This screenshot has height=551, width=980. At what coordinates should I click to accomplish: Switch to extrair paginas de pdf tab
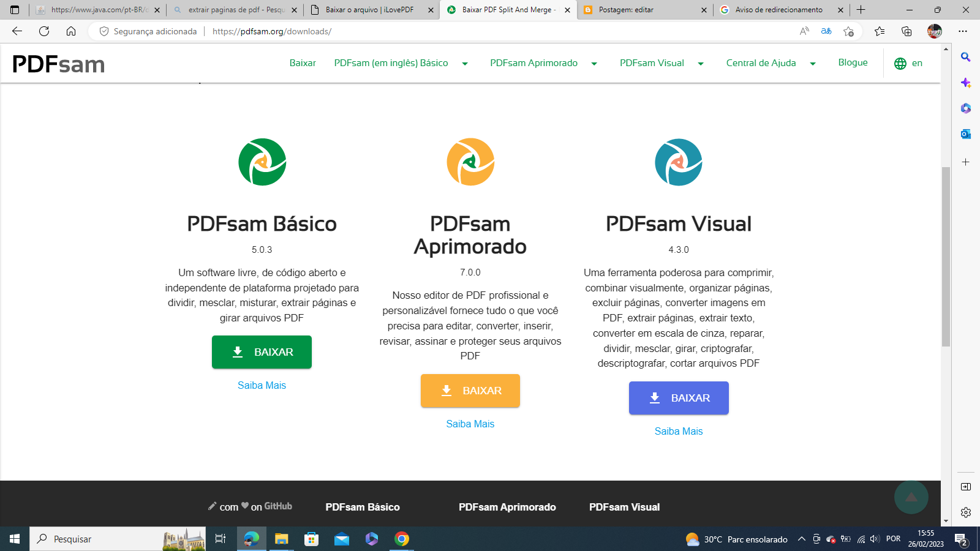[235, 10]
